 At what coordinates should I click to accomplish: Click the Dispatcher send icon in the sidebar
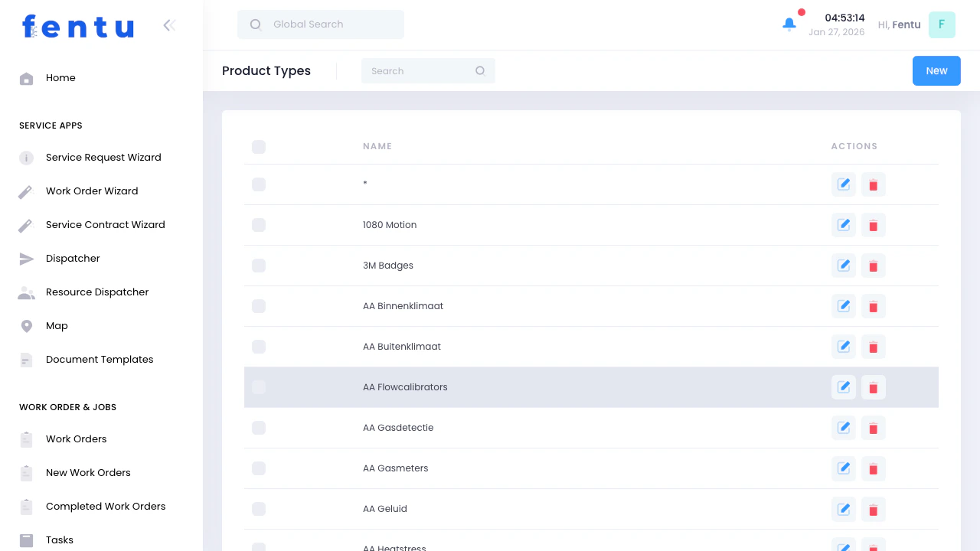26,259
